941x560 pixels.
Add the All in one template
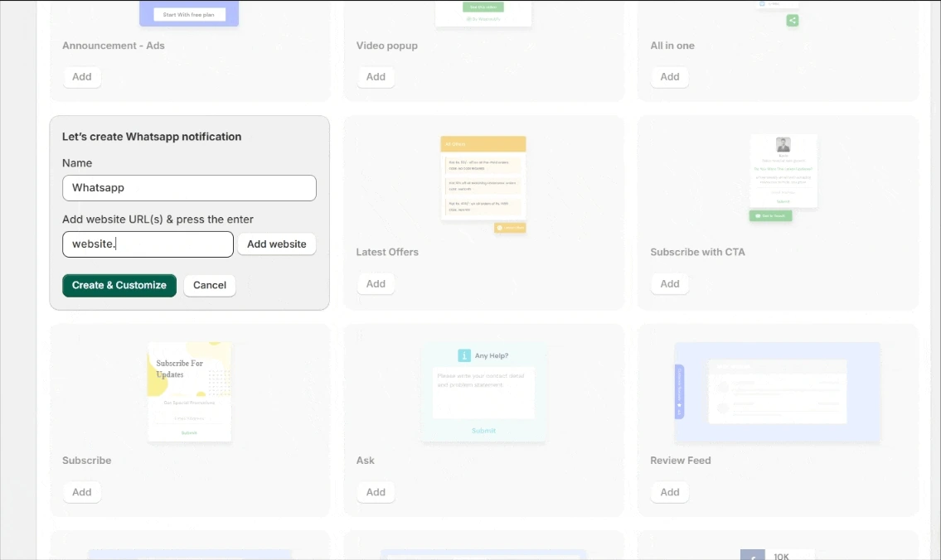pos(670,77)
